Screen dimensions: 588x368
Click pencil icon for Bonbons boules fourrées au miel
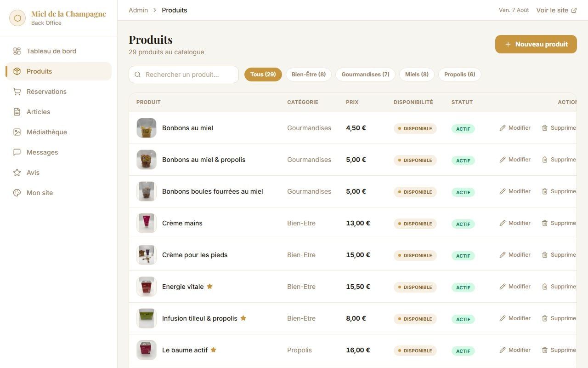503,191
